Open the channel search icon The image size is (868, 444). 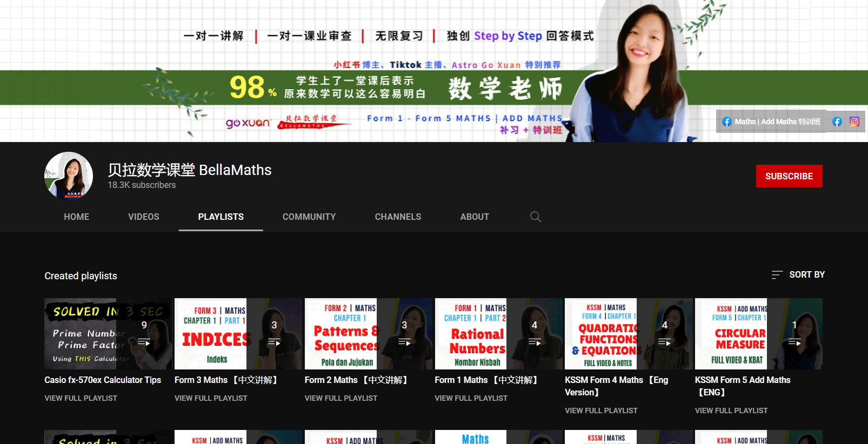pos(536,217)
